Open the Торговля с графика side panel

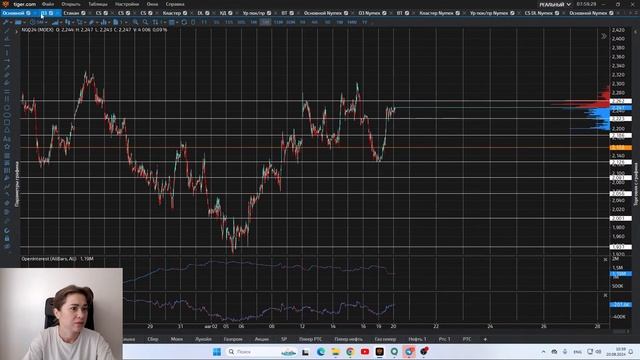coord(636,184)
